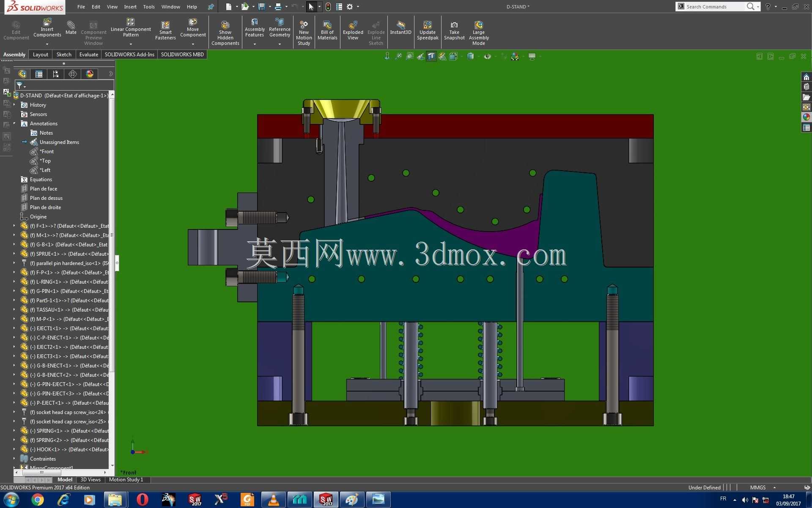This screenshot has height=508, width=812.
Task: Create an Exploded View
Action: tap(353, 30)
